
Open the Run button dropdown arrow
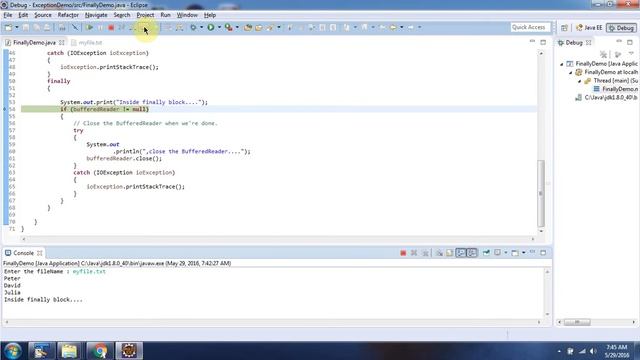point(219,27)
